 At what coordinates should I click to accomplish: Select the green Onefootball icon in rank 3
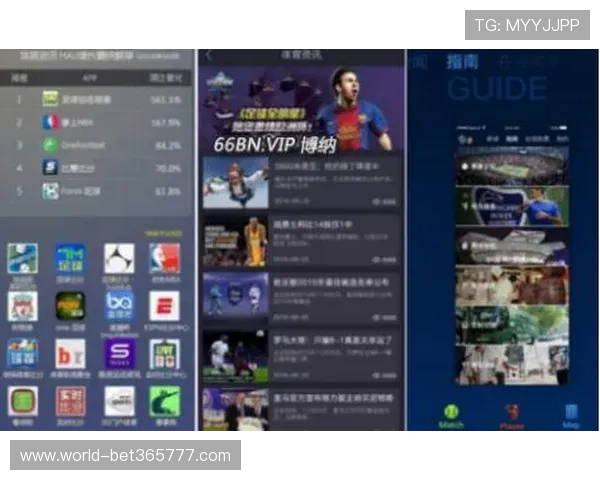coord(50,145)
